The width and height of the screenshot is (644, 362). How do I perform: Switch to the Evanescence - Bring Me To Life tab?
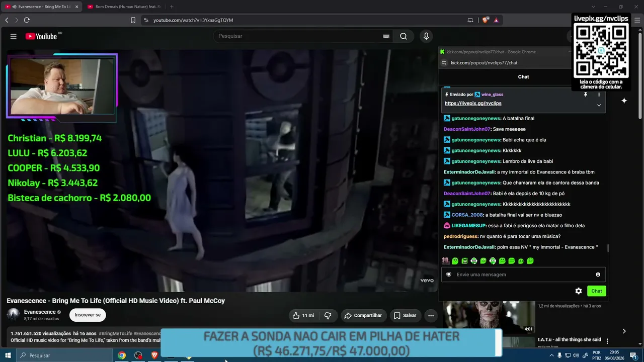pyautogui.click(x=42, y=7)
